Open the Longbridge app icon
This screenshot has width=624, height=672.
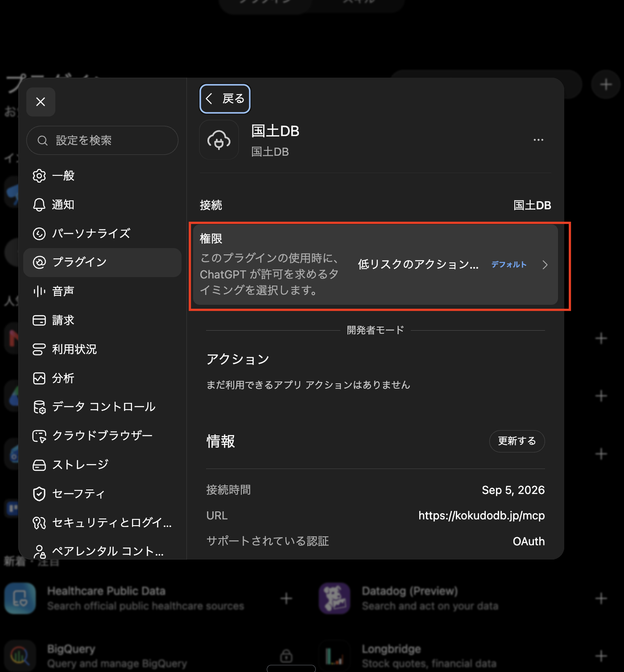pos(335,656)
